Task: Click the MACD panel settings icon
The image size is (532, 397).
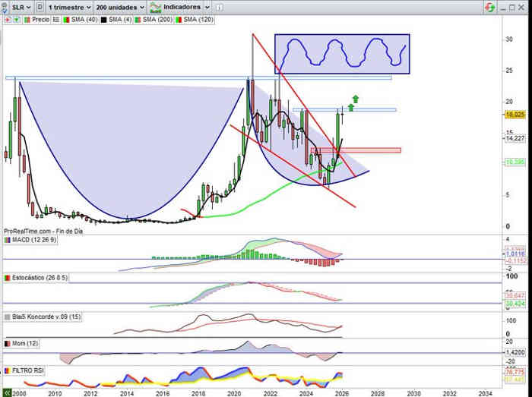Action: (7, 241)
